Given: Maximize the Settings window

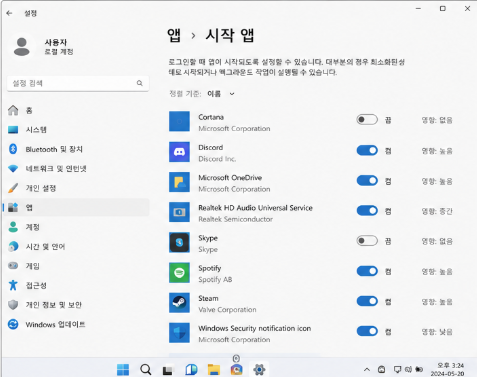Looking at the screenshot, I should [443, 9].
